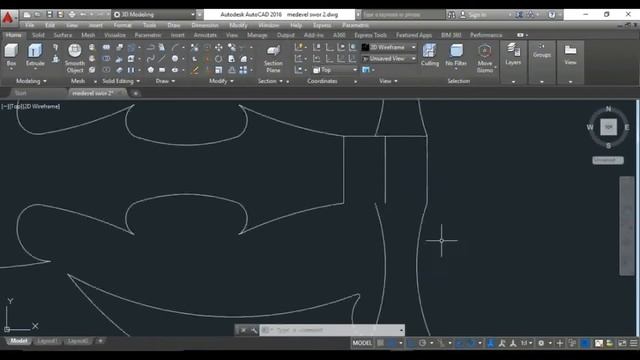Select the Move tool in Modify panel
The height and width of the screenshot is (360, 640).
[x=218, y=48]
